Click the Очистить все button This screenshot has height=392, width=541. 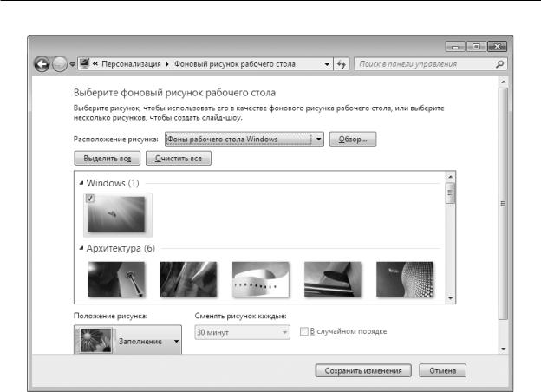tap(179, 159)
